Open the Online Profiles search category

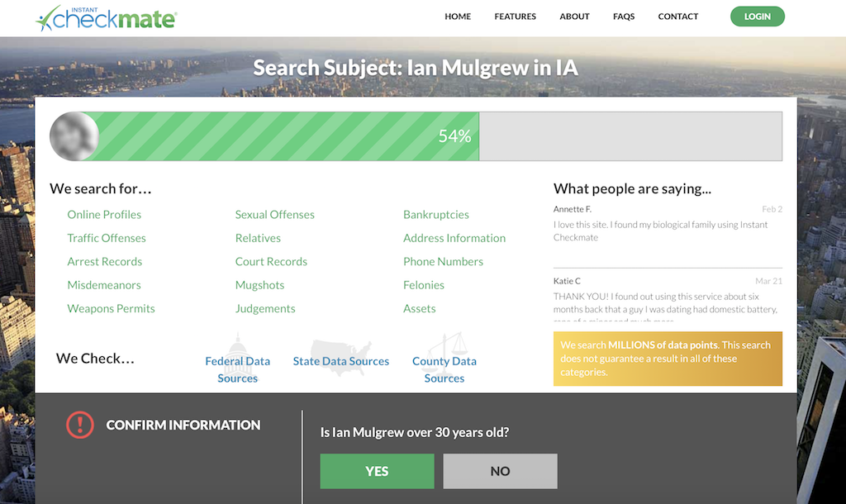coord(104,214)
